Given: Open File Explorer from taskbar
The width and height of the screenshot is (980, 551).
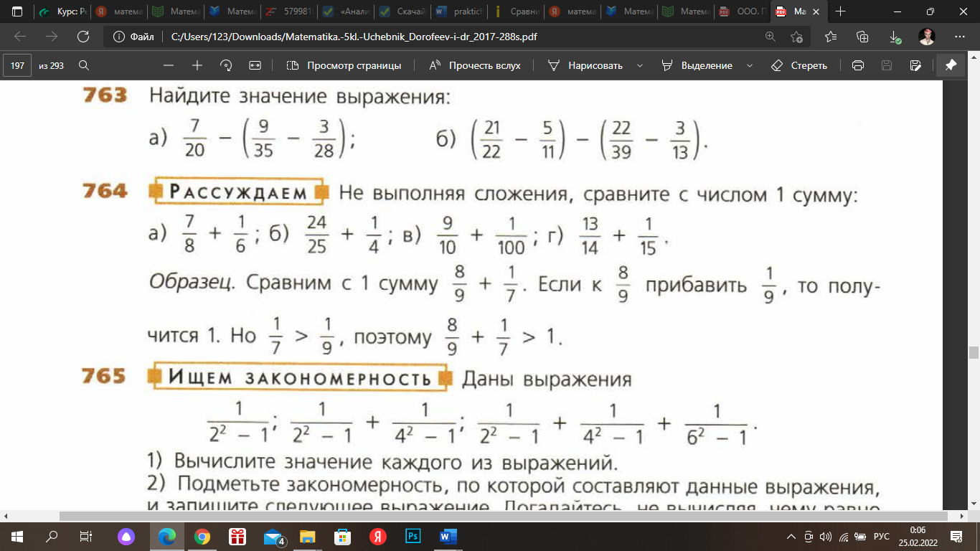Looking at the screenshot, I should pyautogui.click(x=307, y=536).
